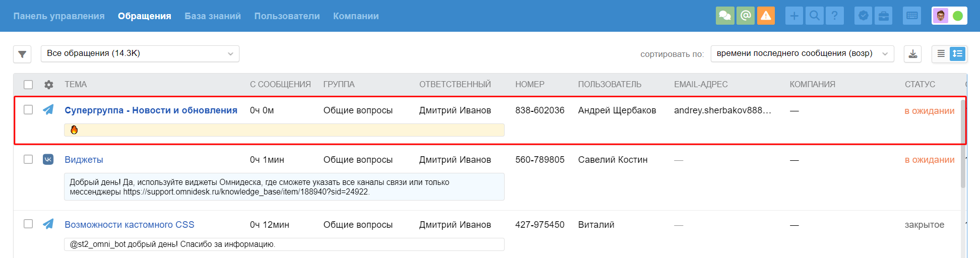Open ticket Супергруппа - Новости и обновления
Viewport: 980px width, 258px height.
(151, 110)
